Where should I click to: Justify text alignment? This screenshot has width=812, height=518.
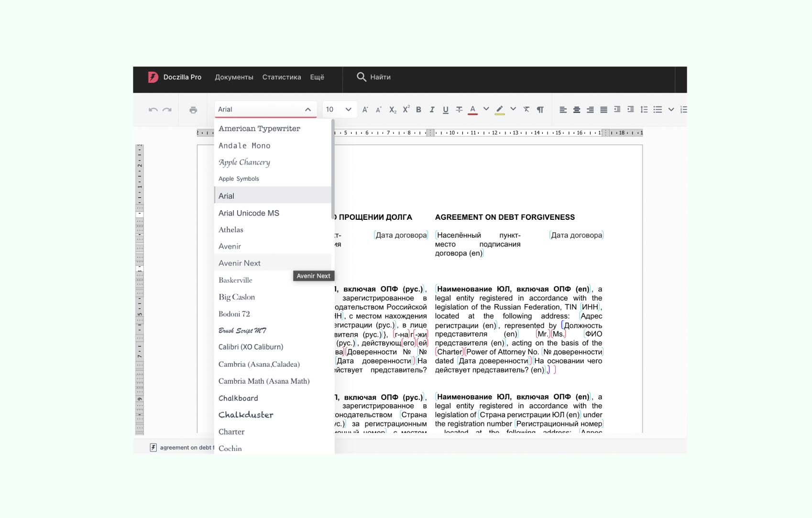(x=604, y=109)
